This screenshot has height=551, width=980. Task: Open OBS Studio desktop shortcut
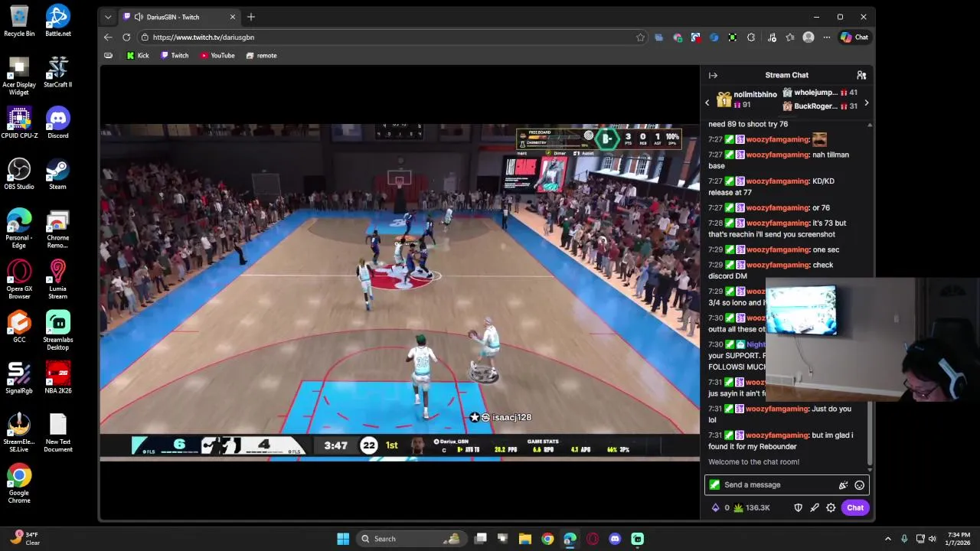19,174
